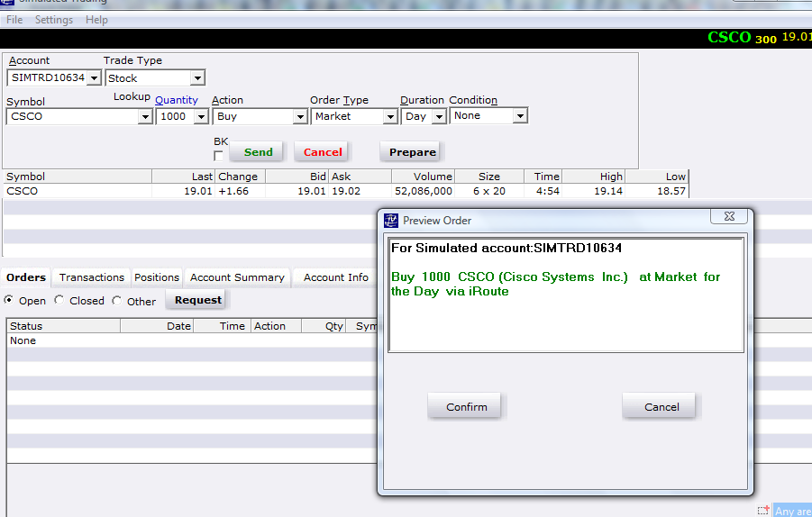Click the Action column header in orders table

click(276, 326)
